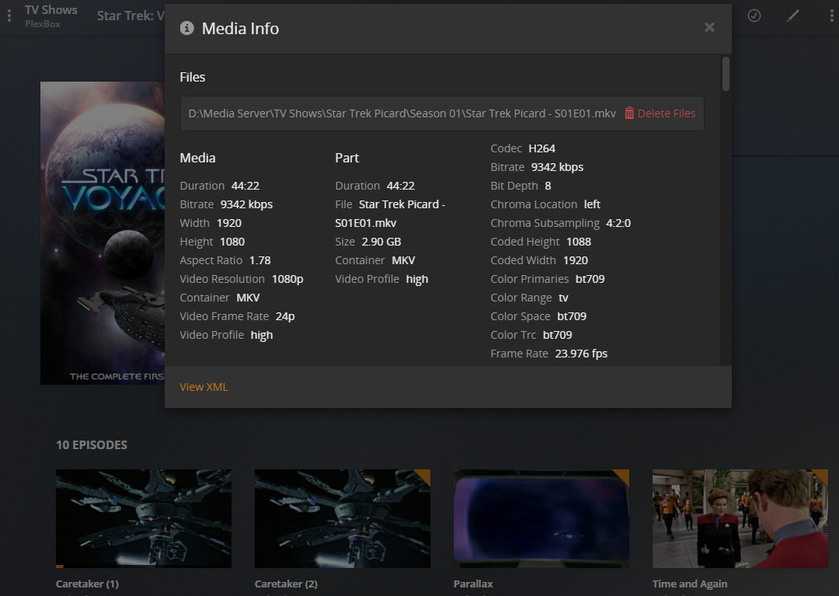Image resolution: width=839 pixels, height=596 pixels.
Task: Mark as watched with checkmark icon
Action: (x=754, y=16)
